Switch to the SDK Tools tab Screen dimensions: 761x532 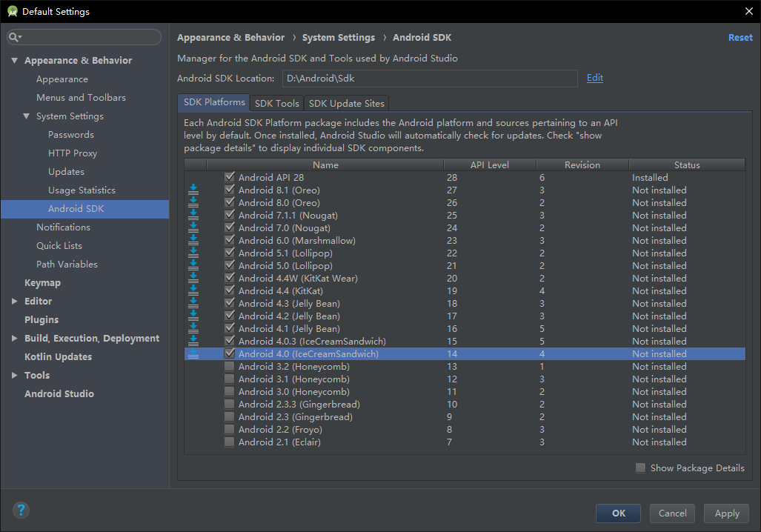(276, 104)
